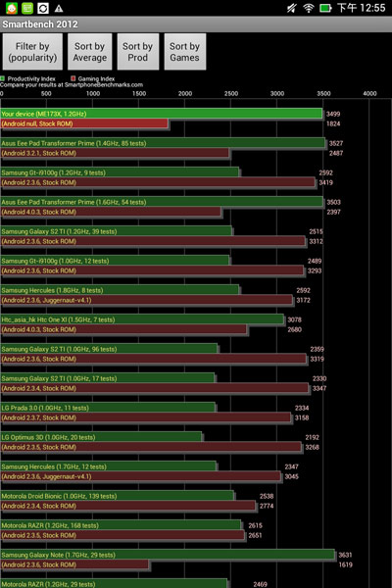Screen dimensions: 392x588
Task: Select the Smartbench 2012 title text
Action: (x=40, y=24)
